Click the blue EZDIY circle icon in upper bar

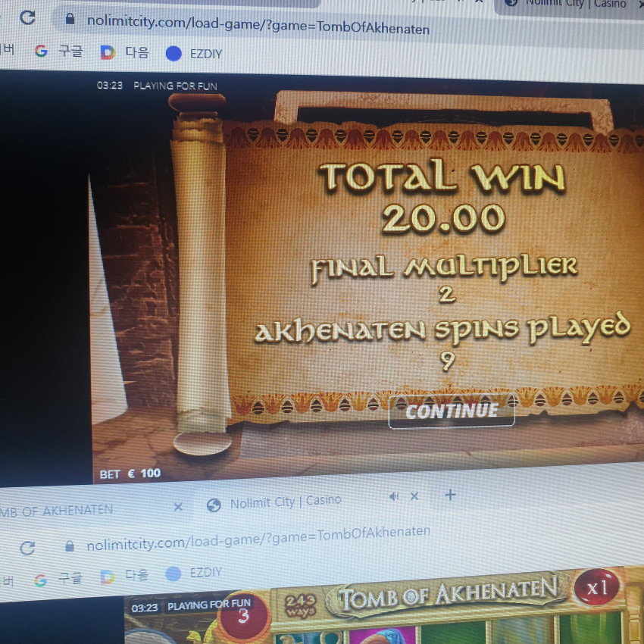[x=174, y=53]
